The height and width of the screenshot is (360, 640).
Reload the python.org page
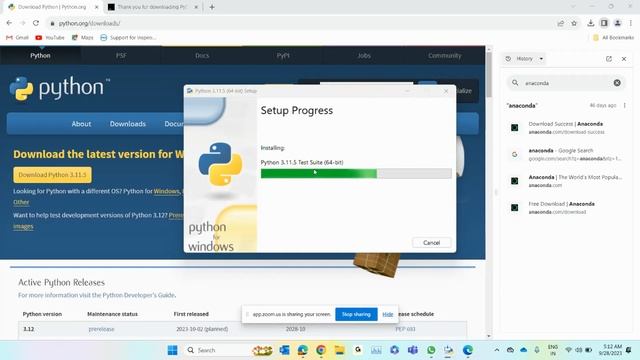coord(36,23)
